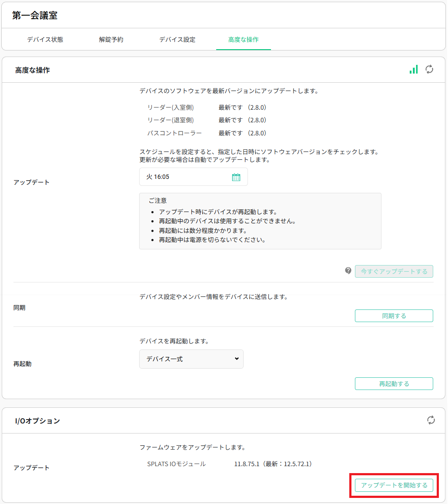This screenshot has height=504, width=448.
Task: Click the 同期 row label
Action: tap(19, 308)
